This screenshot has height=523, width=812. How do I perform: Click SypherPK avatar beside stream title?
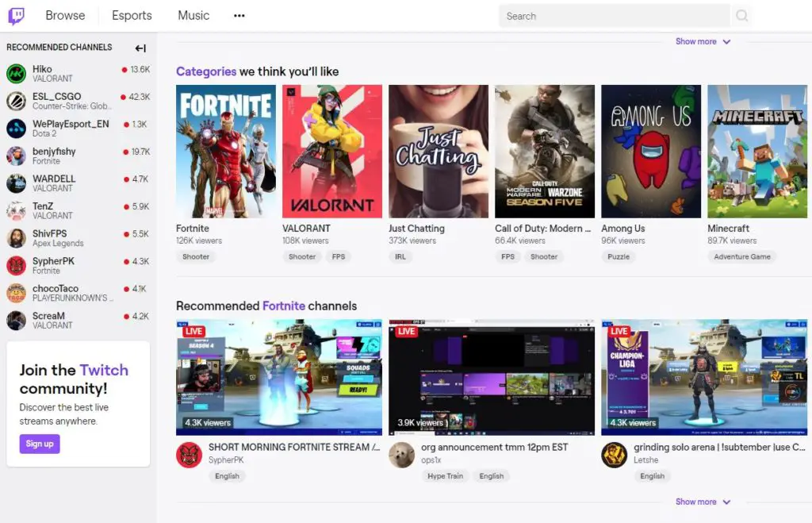click(x=189, y=455)
